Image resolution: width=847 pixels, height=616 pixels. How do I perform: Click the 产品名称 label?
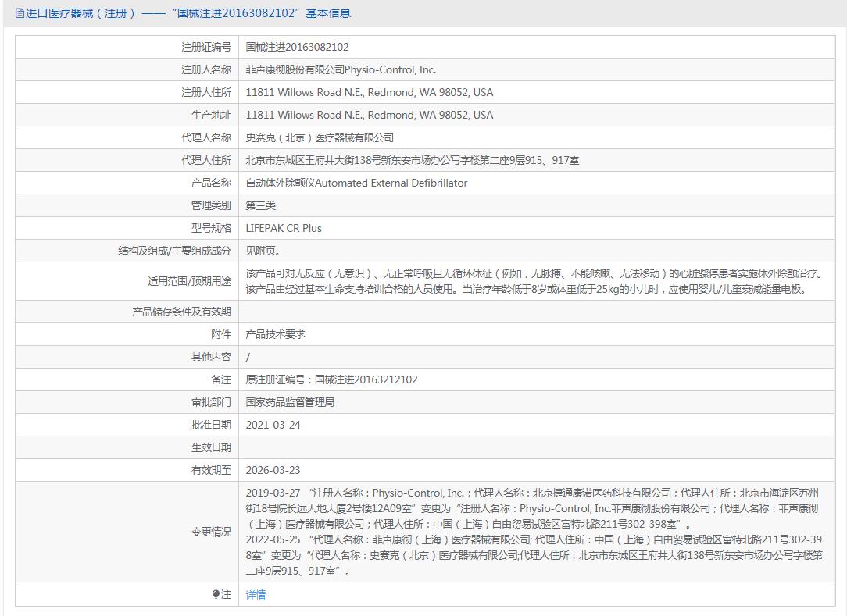point(211,183)
